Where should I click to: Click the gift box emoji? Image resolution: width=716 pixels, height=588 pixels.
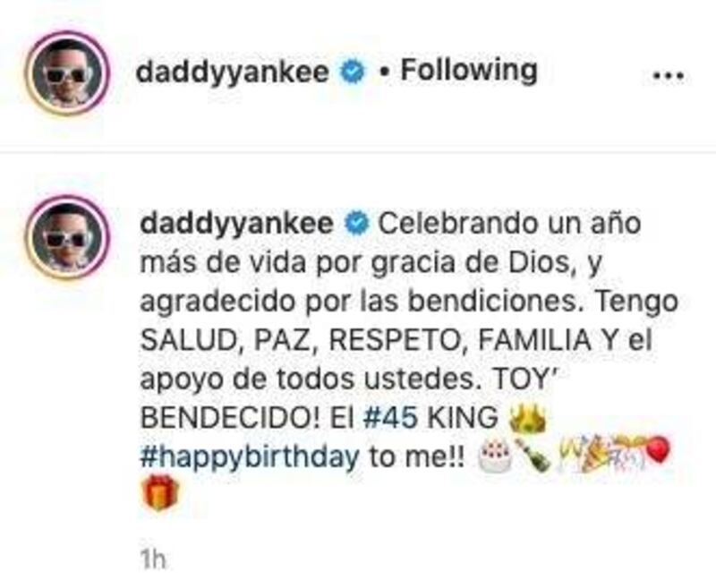click(160, 492)
